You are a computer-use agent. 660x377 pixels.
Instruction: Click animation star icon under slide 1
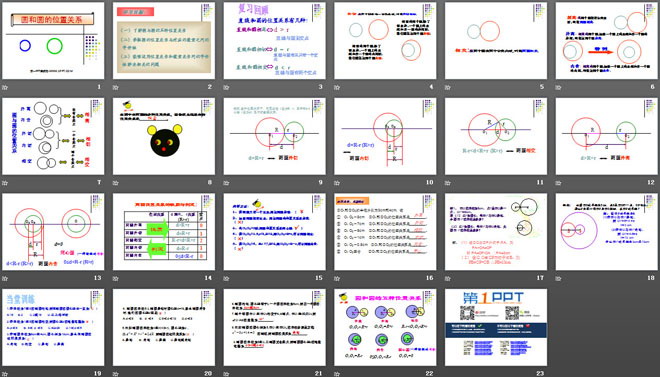click(5, 88)
